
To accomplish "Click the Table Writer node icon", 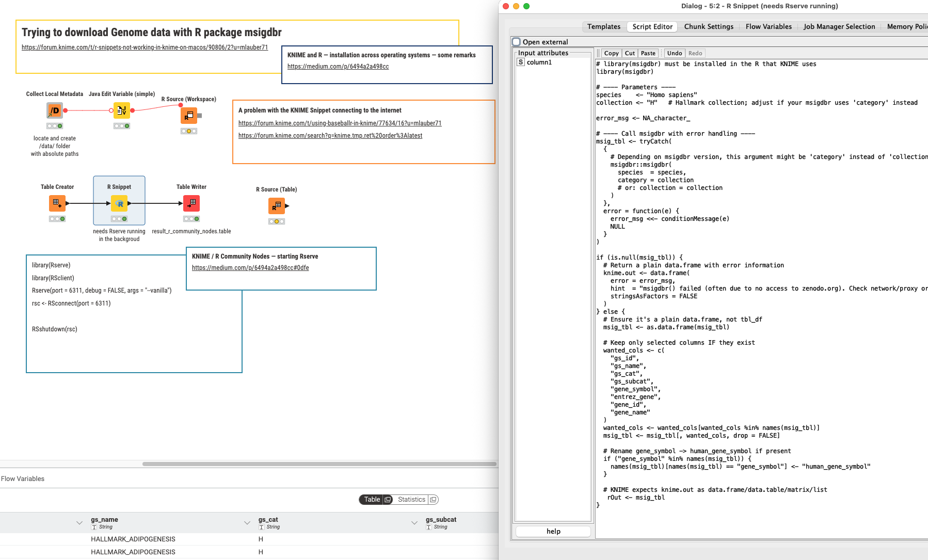I will [191, 203].
